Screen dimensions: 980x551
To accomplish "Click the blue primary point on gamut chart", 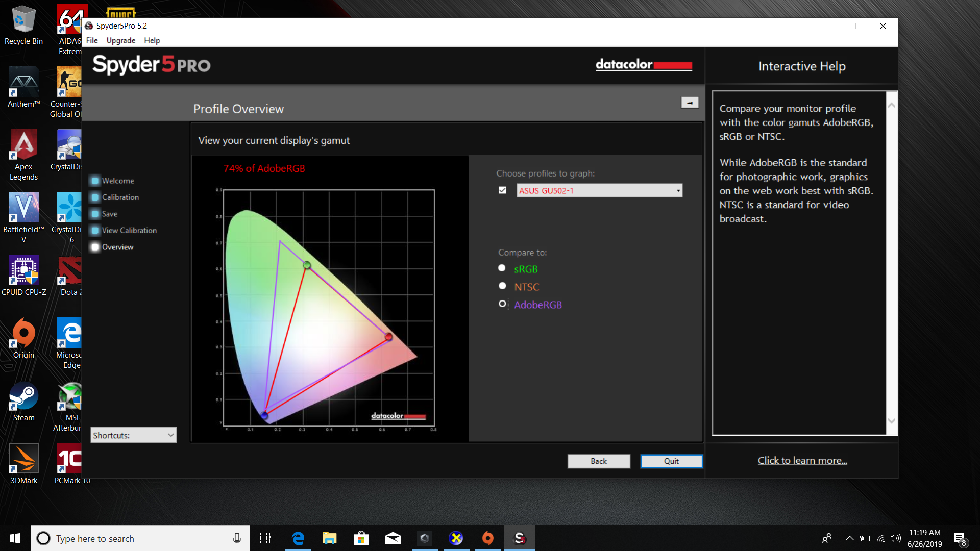I will (x=264, y=415).
